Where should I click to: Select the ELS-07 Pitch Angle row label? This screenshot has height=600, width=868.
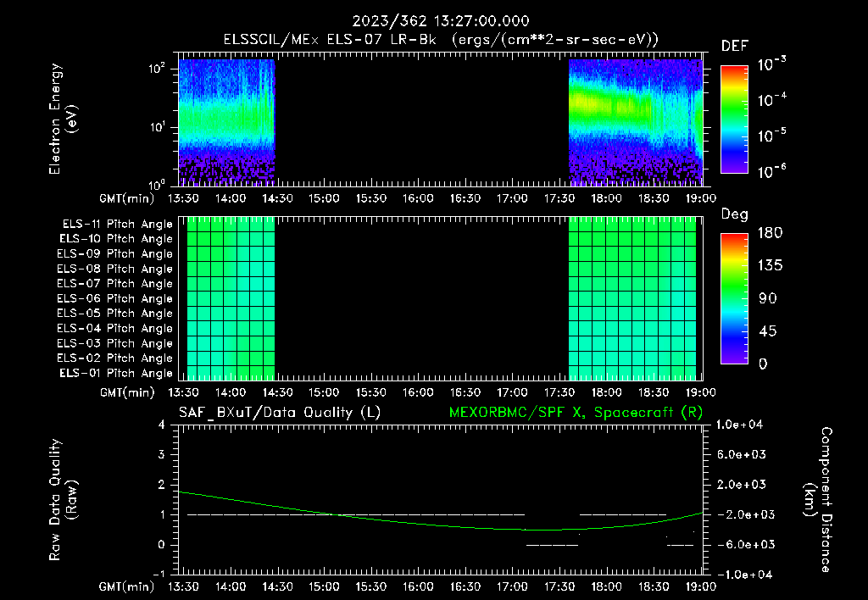[114, 283]
